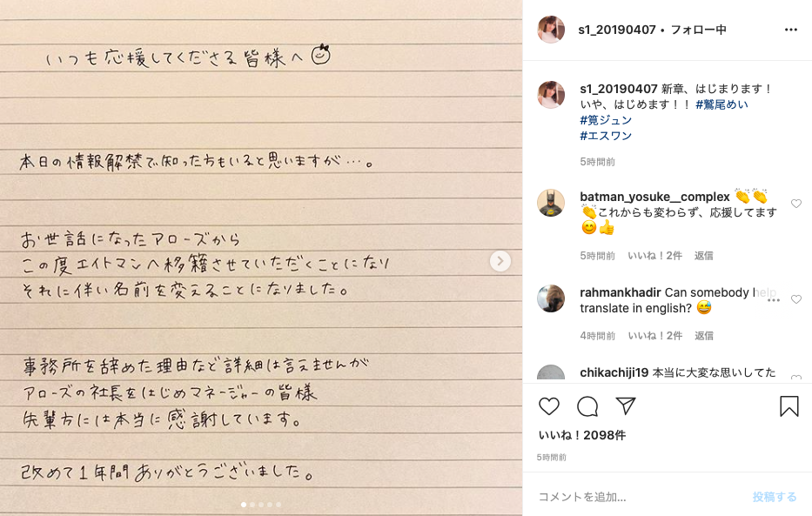Jump to the second carousel dot
Viewport: 812px width, 516px height.
tap(252, 504)
